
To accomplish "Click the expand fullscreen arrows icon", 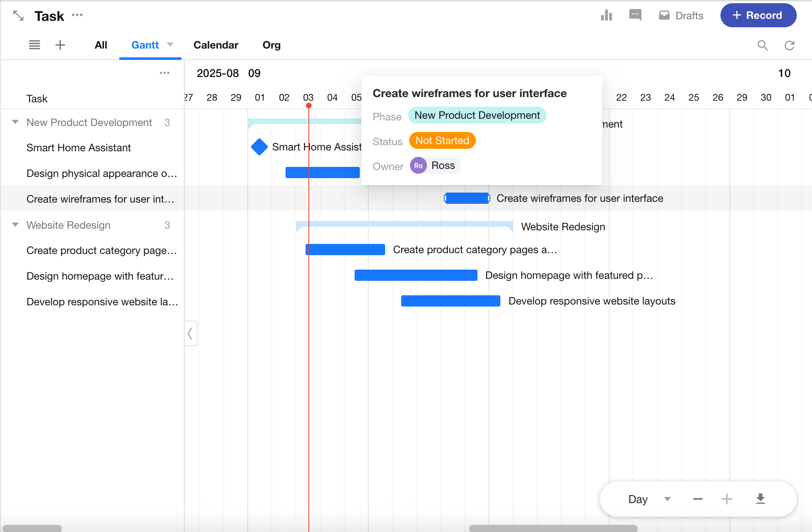I will point(18,16).
